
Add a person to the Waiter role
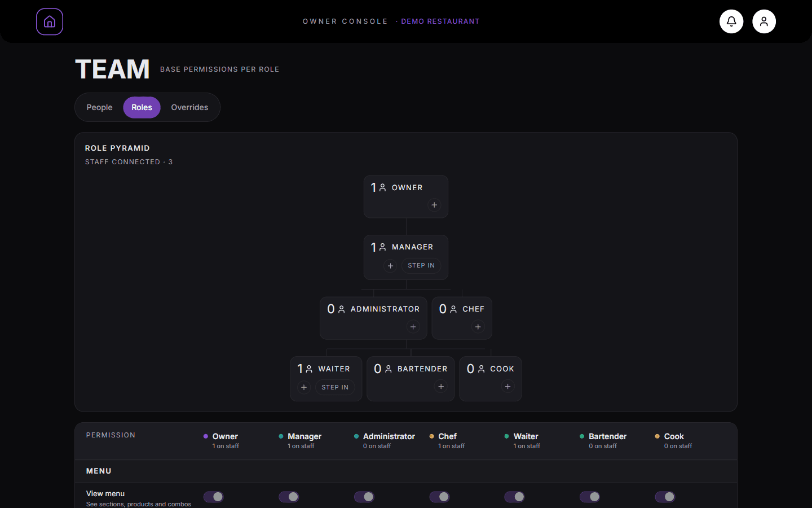[x=304, y=387]
